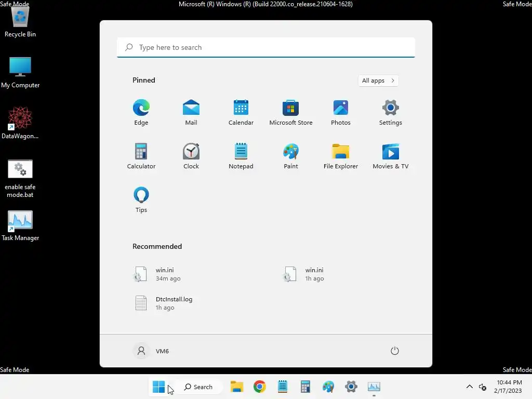Launch the Clock app
The width and height of the screenshot is (532, 399).
[191, 156]
